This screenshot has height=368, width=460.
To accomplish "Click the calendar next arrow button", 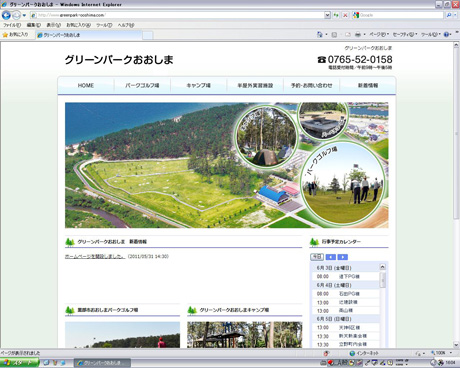I will tap(343, 257).
